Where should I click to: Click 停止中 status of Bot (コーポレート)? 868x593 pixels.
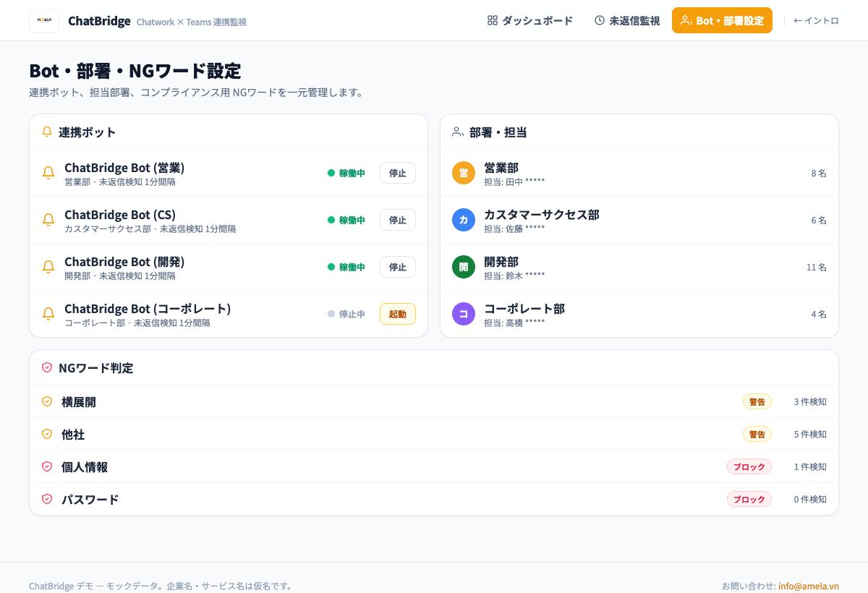coord(346,314)
